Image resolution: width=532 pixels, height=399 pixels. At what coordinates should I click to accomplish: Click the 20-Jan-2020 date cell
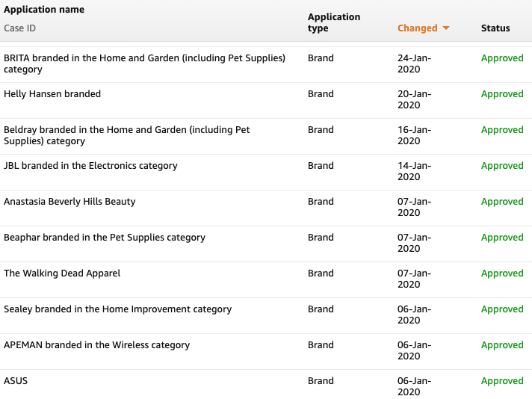coord(414,99)
